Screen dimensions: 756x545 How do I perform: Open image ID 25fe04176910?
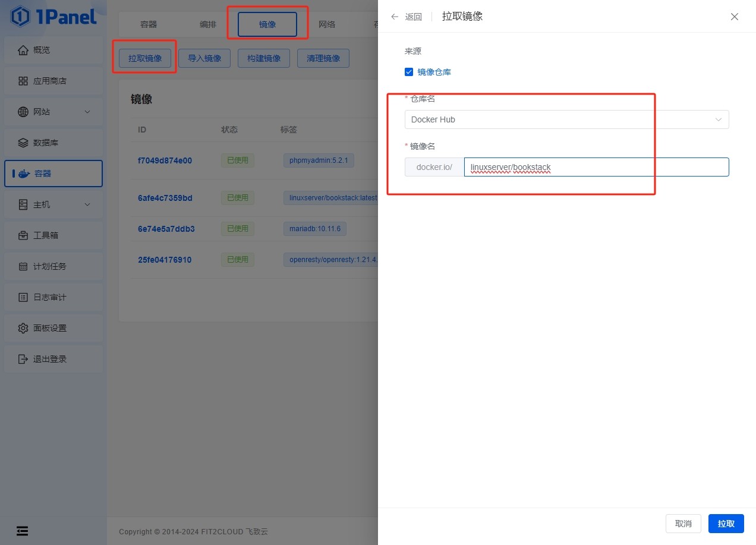tap(165, 260)
